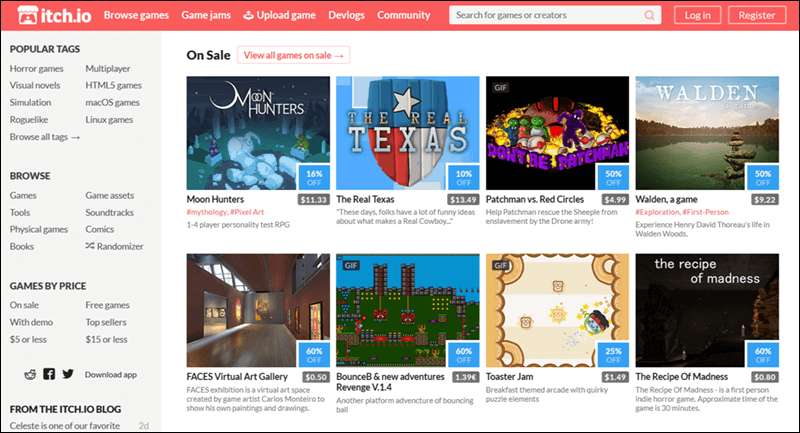
Task: Open The Real Texas thumbnail
Action: click(408, 133)
